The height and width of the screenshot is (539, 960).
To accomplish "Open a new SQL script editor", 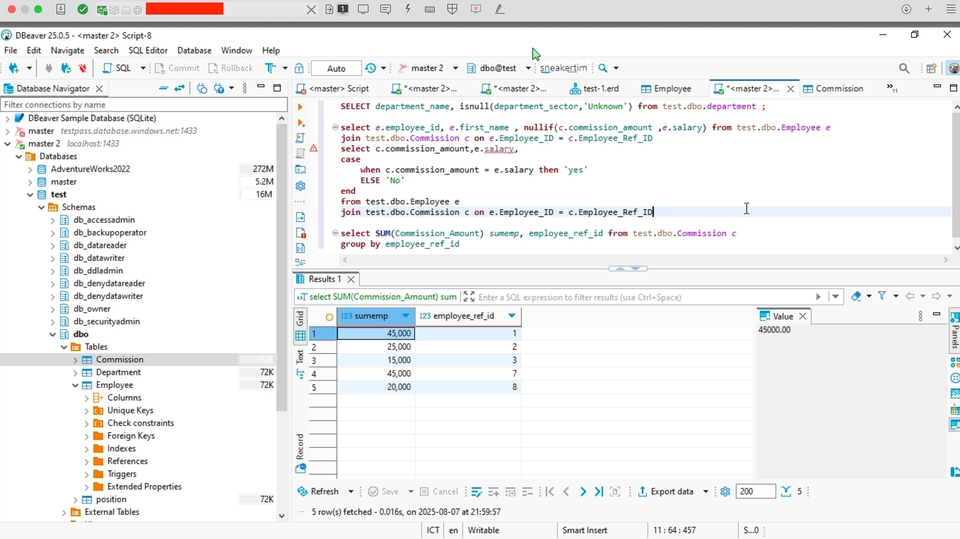I will click(117, 68).
